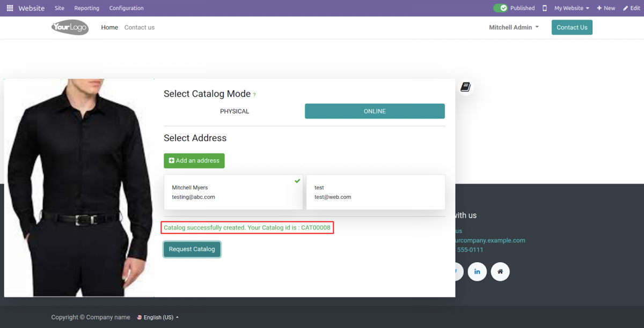This screenshot has width=644, height=328.
Task: Toggle the Published switch
Action: 501,8
